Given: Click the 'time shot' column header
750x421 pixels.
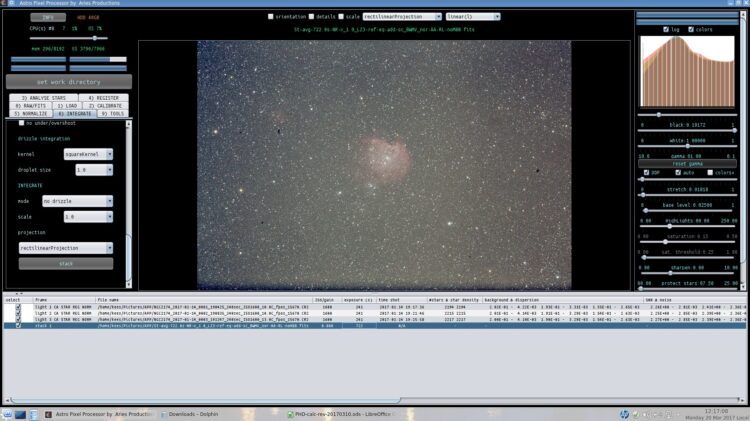Looking at the screenshot, I should pyautogui.click(x=401, y=300).
